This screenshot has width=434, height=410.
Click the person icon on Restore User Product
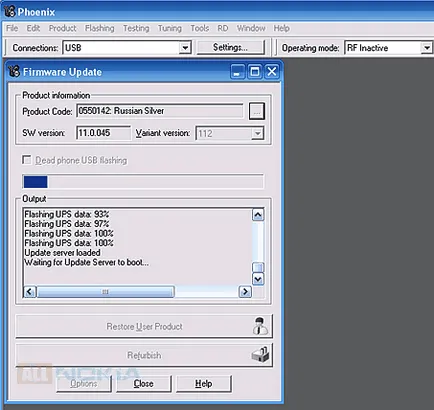point(260,326)
